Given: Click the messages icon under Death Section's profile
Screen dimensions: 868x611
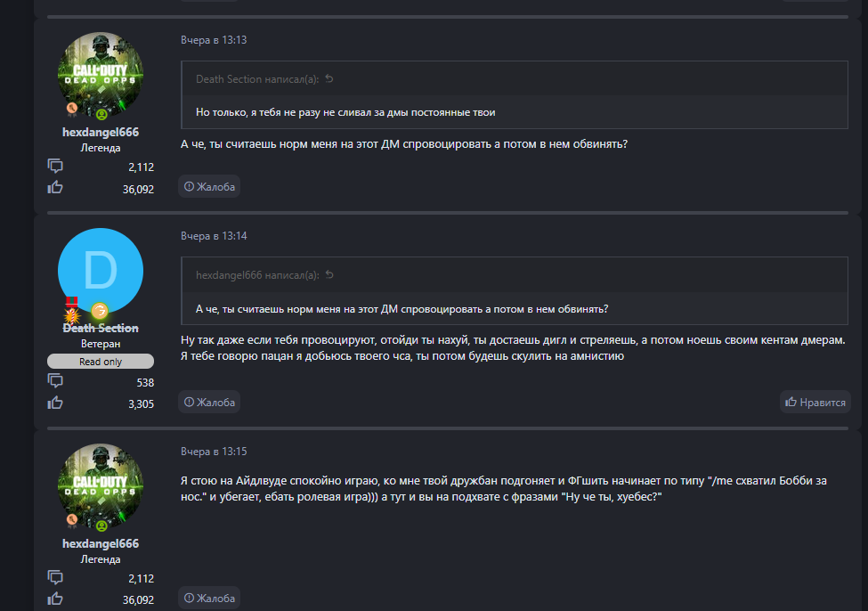Looking at the screenshot, I should pos(55,381).
